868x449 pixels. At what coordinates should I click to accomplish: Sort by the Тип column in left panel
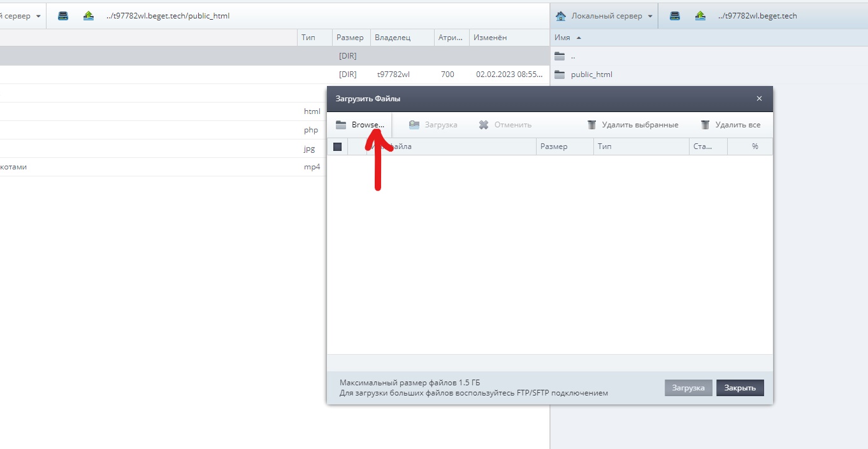(314, 38)
